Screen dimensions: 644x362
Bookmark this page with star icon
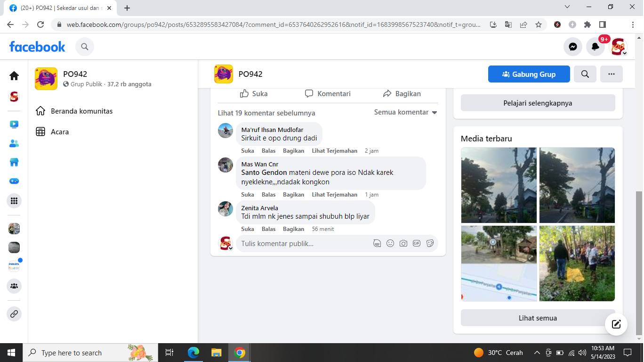tap(539, 25)
